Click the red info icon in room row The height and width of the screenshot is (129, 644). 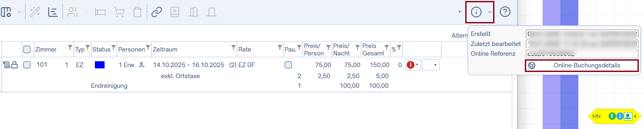coord(411,65)
